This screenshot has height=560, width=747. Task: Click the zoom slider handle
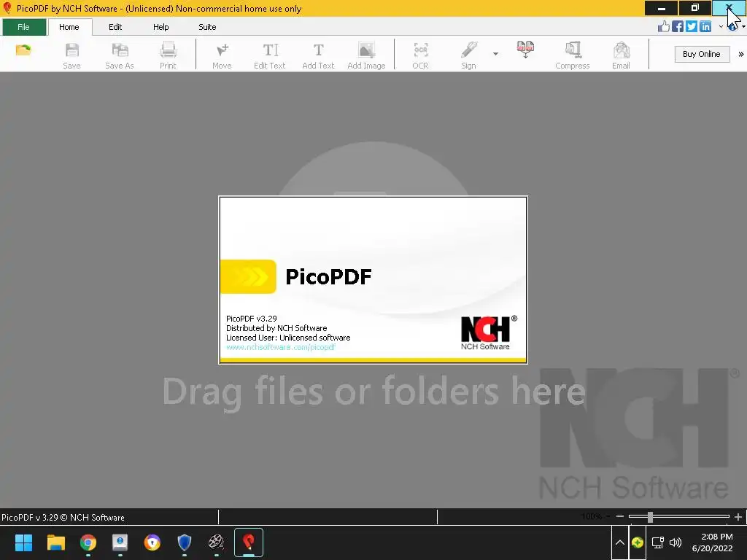650,517
